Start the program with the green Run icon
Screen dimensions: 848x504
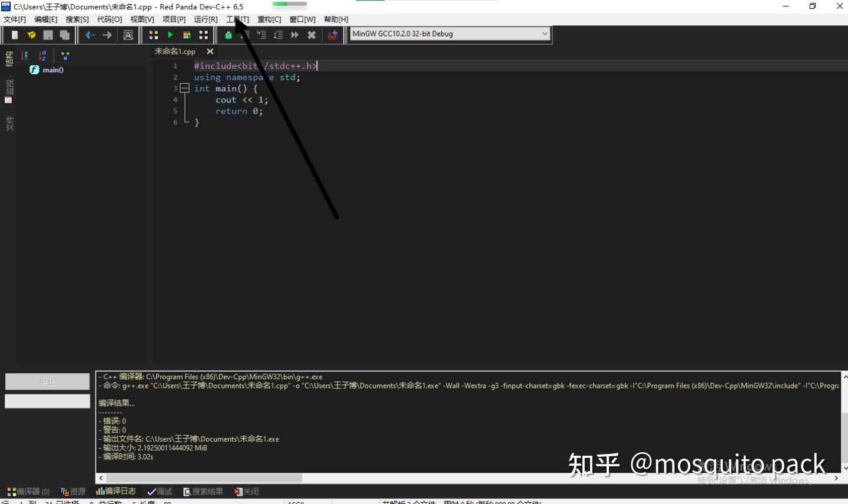pyautogui.click(x=170, y=34)
